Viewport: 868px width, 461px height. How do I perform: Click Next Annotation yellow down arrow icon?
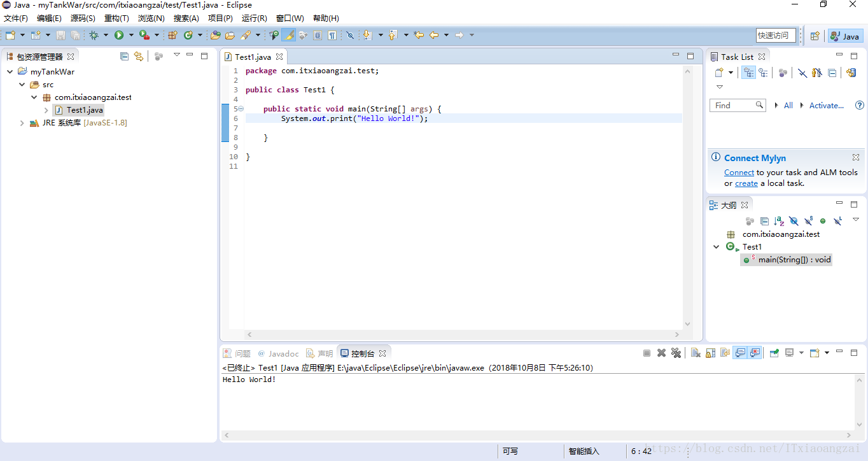[x=368, y=36]
